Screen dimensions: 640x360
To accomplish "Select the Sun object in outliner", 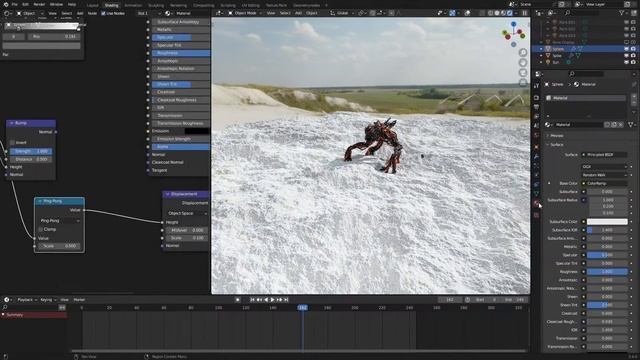I will (556, 62).
